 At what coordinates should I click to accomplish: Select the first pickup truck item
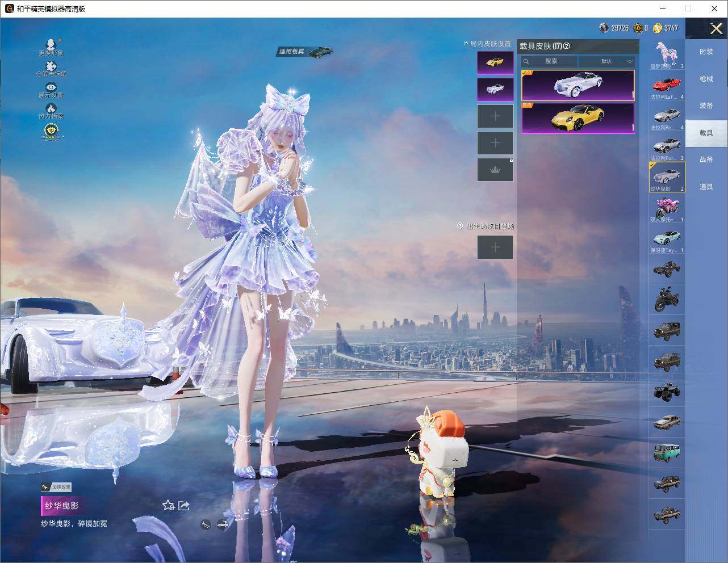[x=667, y=483]
